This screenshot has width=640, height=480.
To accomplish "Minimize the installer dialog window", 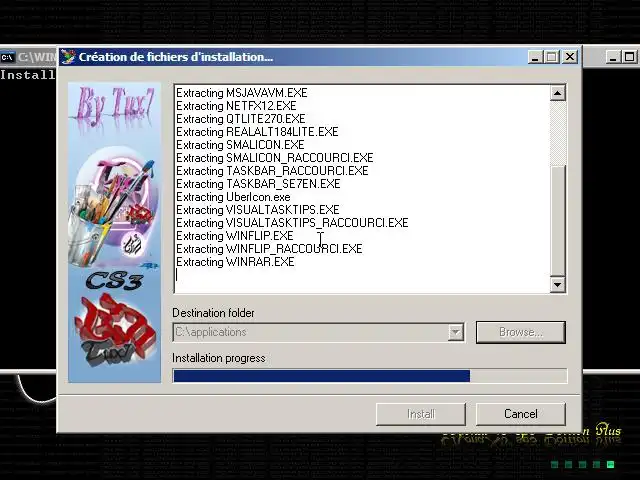I will 535,57.
